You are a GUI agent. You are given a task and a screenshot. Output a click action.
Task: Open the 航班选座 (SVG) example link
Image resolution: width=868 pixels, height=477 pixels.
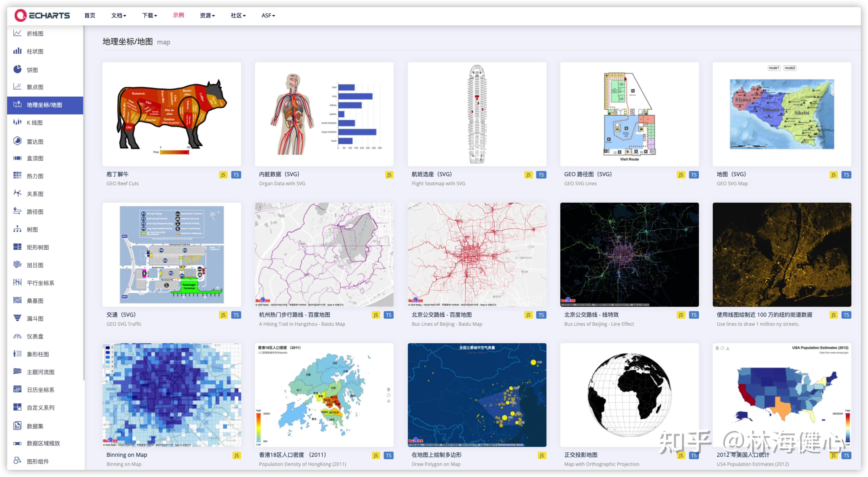[x=432, y=174]
